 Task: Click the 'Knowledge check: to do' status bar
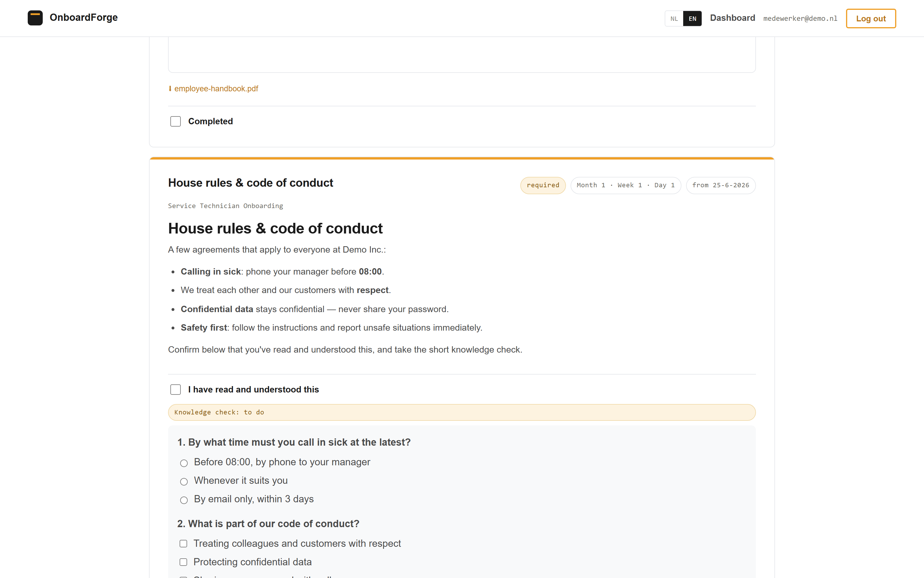pos(462,412)
